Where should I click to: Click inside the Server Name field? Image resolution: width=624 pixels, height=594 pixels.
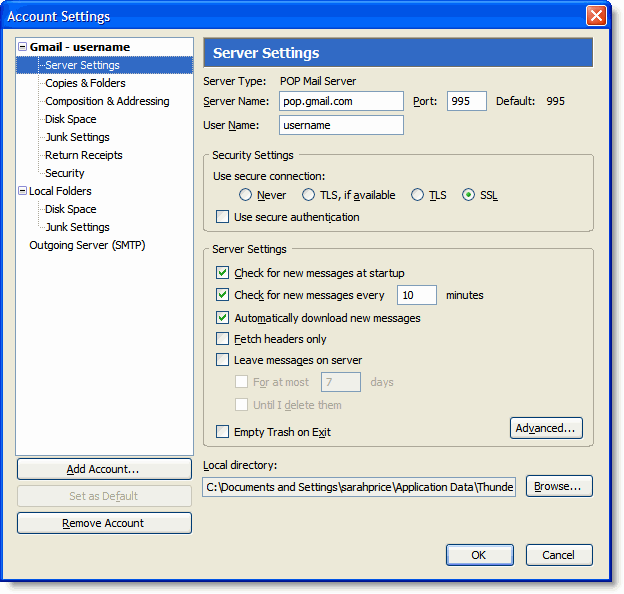pos(341,101)
